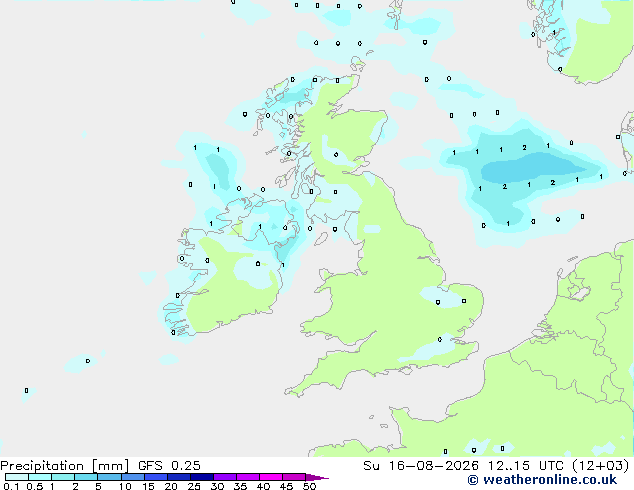
Task: Click the weatheronline.co.uk copyright link
Action: click(x=542, y=480)
